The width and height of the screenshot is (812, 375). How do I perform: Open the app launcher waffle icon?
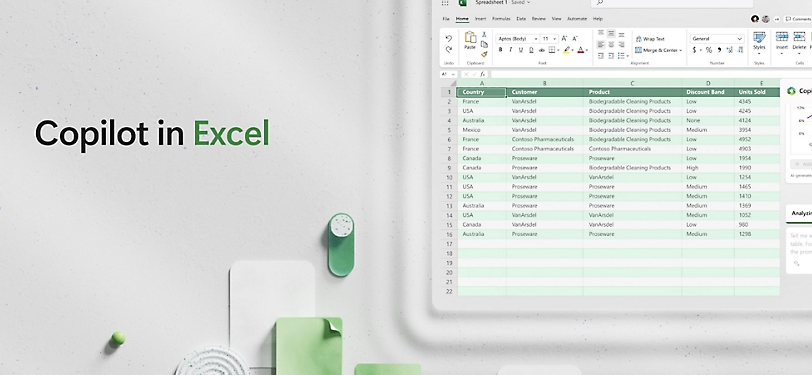tap(445, 3)
